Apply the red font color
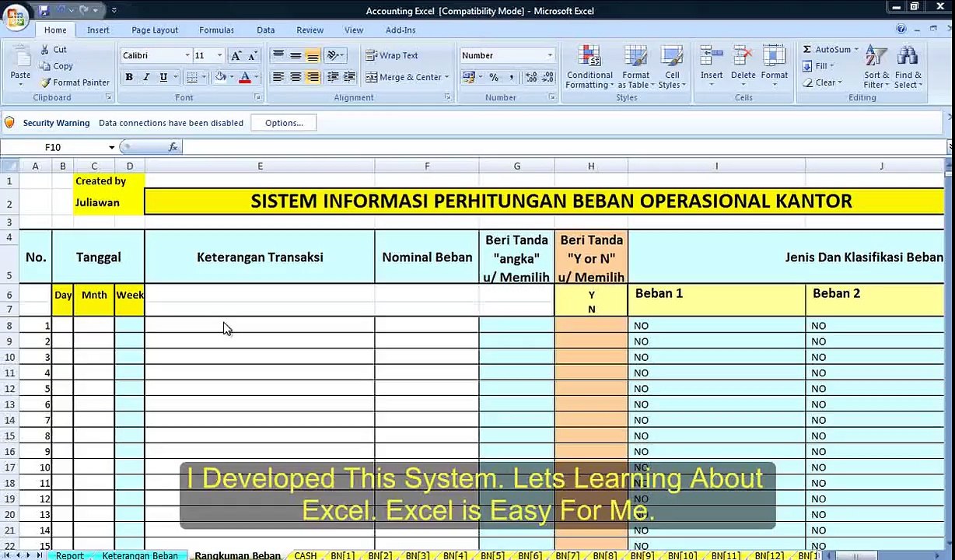Screen dimensions: 955x560 coord(244,77)
